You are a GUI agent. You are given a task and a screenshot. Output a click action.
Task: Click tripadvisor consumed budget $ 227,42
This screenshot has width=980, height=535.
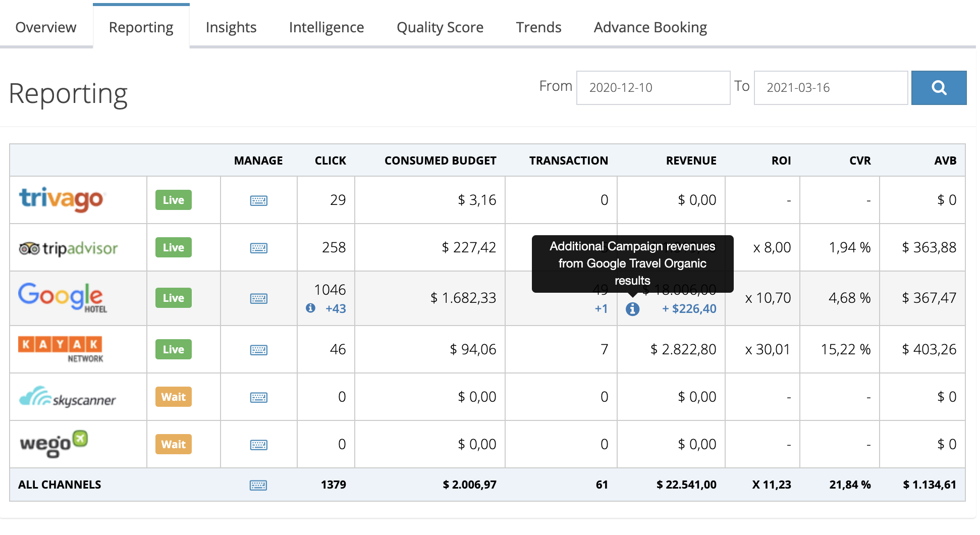(469, 247)
